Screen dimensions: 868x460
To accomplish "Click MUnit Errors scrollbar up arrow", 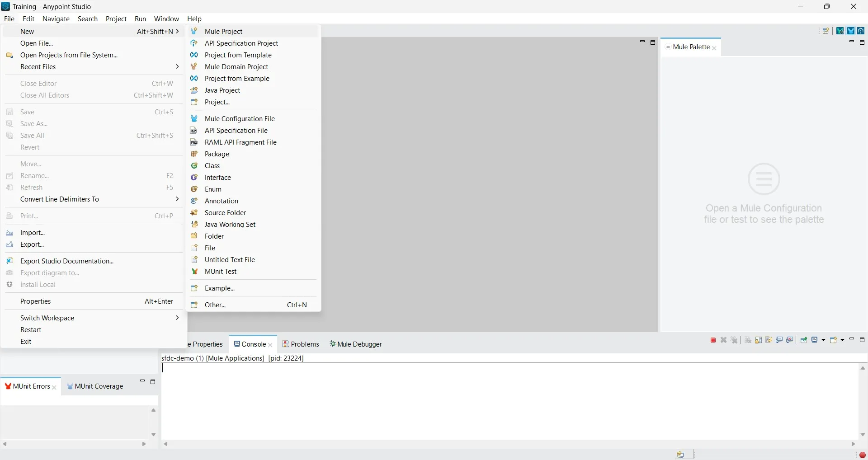I will 153,410.
